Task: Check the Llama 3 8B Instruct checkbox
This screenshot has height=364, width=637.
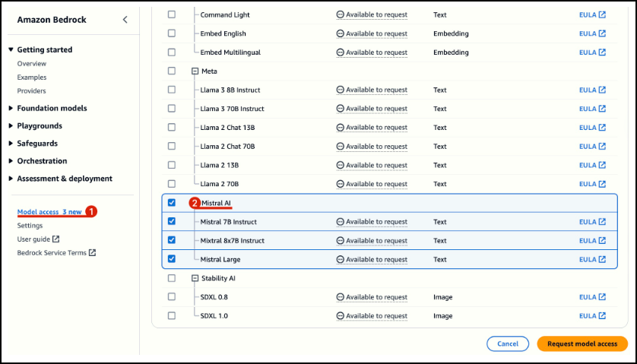Action: tap(172, 90)
